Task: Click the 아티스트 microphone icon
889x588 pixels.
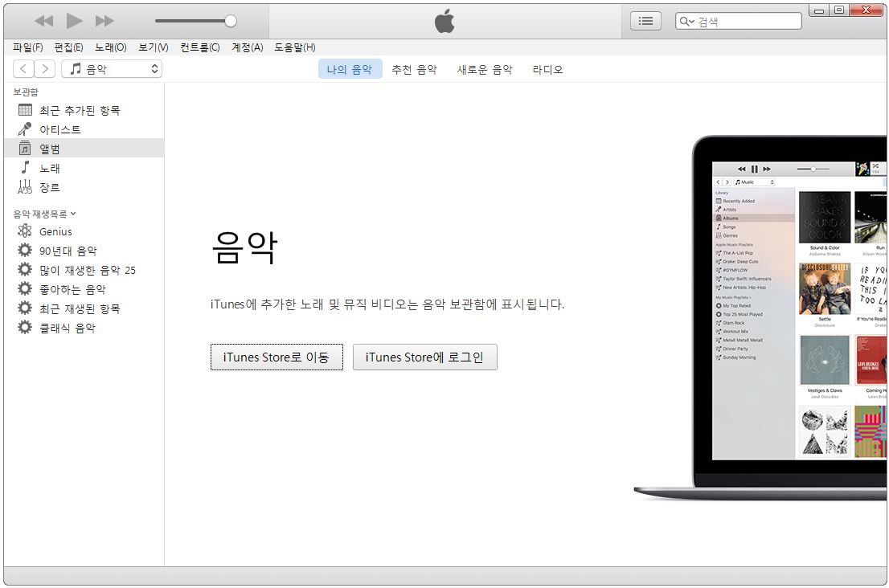Action: point(25,129)
